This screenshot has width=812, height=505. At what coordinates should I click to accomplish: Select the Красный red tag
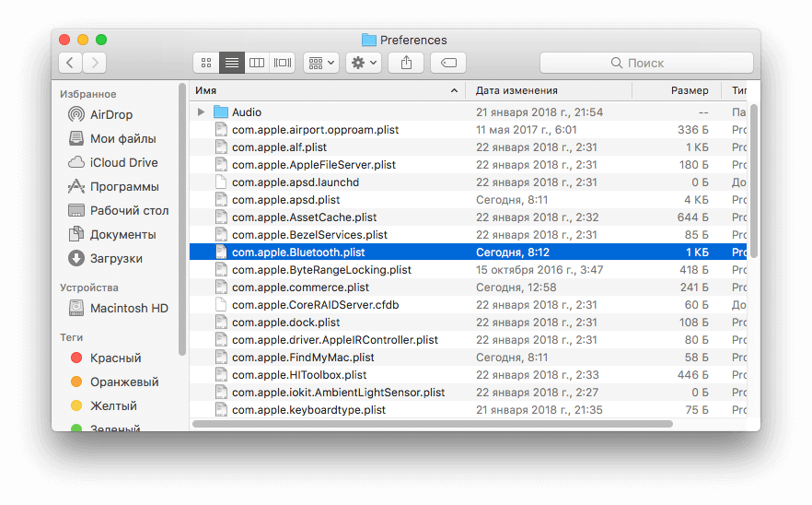tap(115, 358)
